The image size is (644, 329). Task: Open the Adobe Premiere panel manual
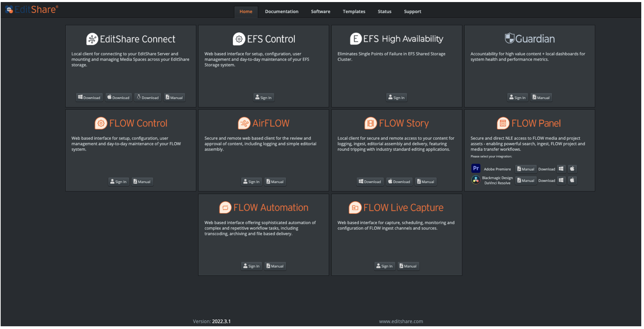pyautogui.click(x=526, y=169)
